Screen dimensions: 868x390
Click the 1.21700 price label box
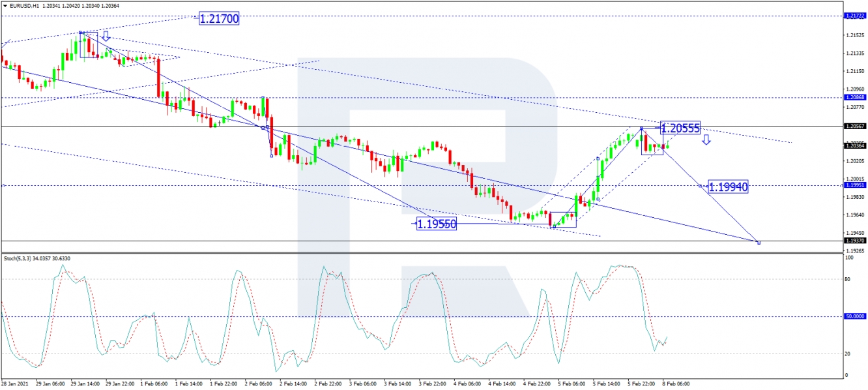tap(219, 19)
